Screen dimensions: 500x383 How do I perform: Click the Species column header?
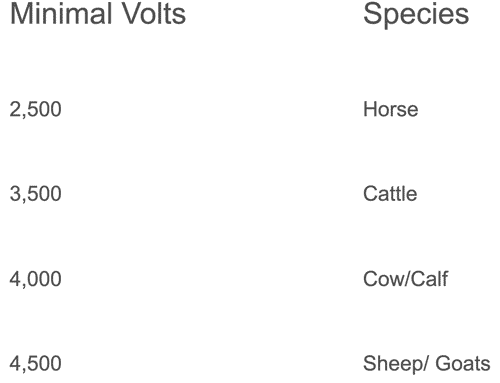tap(416, 15)
